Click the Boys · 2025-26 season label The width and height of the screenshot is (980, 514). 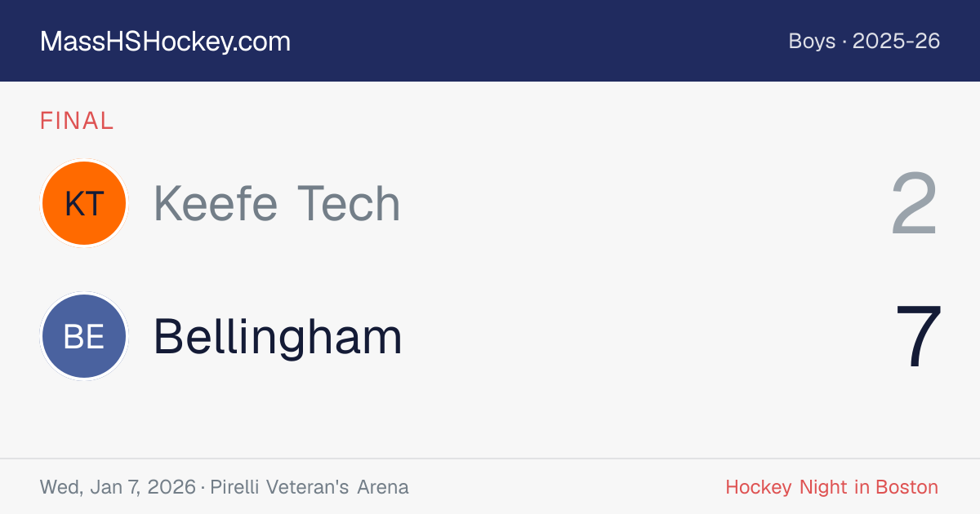tap(864, 41)
